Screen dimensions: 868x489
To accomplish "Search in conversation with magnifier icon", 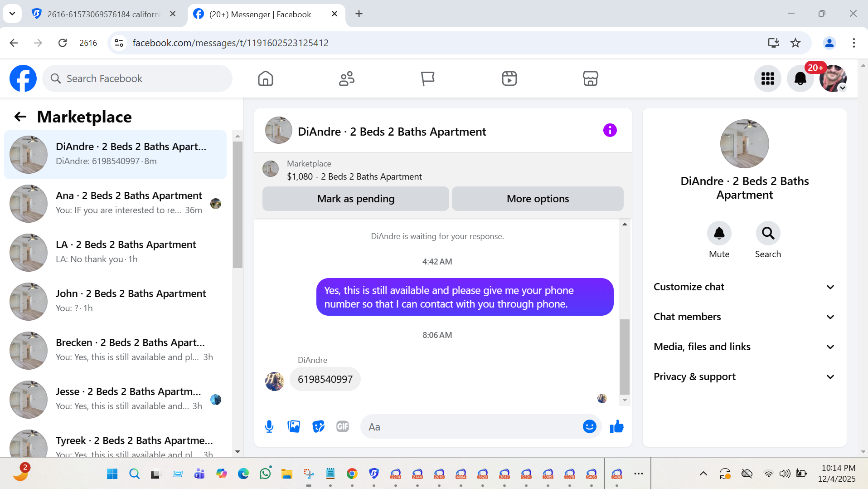I will (768, 233).
